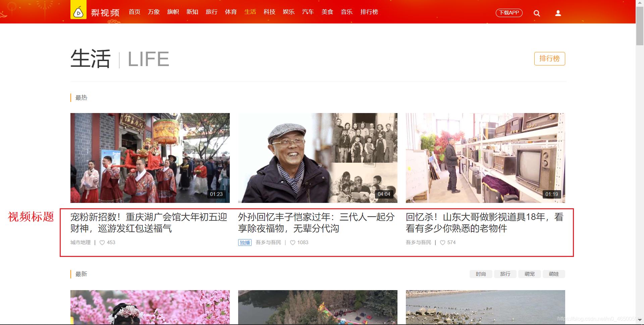Click the 独播 exclusive badge

coord(245,242)
